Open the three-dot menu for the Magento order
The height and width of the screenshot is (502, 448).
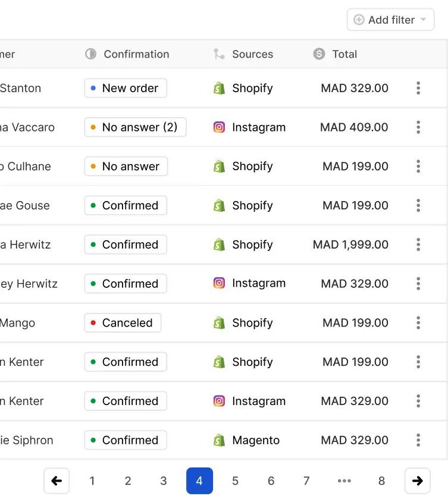(x=418, y=440)
